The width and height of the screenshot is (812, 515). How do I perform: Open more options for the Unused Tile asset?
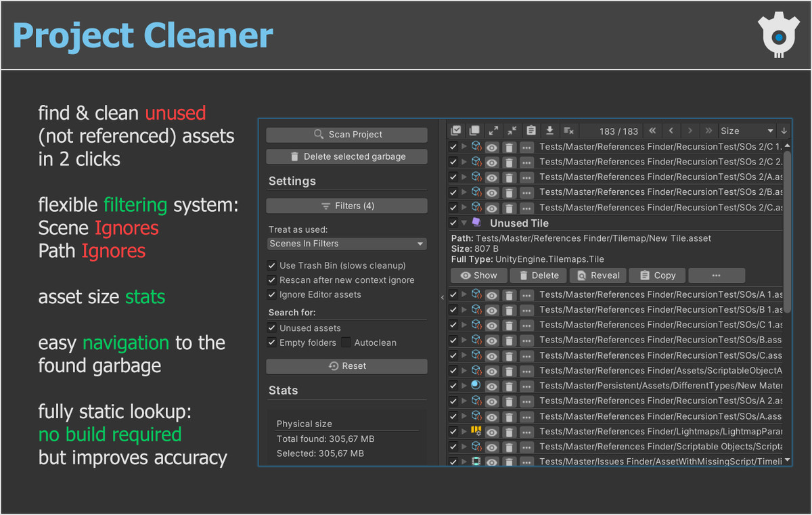[717, 275]
